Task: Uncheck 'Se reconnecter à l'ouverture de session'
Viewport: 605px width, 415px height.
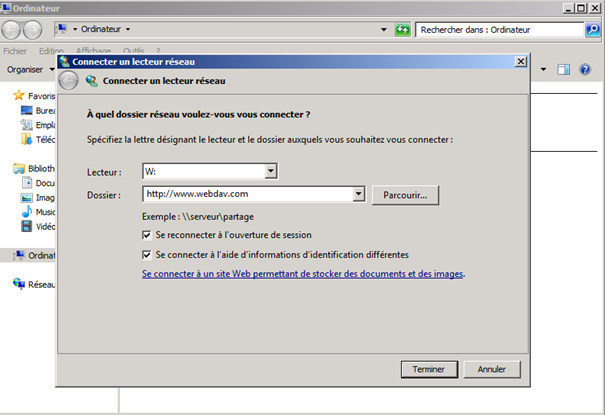Action: pyautogui.click(x=147, y=233)
